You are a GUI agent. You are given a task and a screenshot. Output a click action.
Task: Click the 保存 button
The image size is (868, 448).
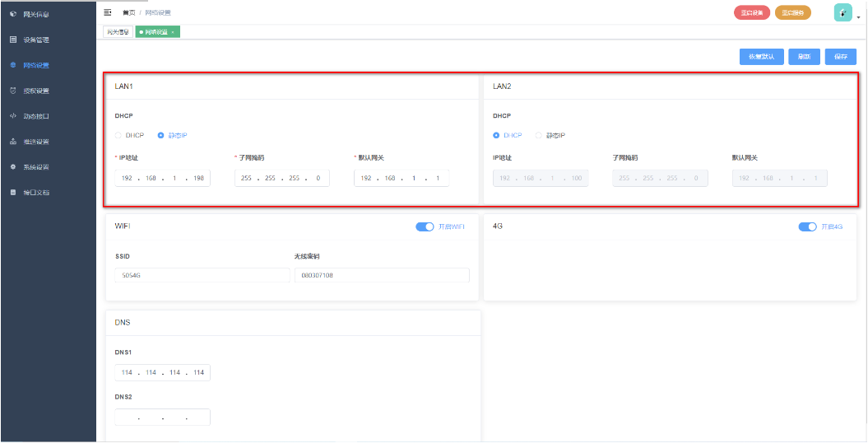coord(840,57)
